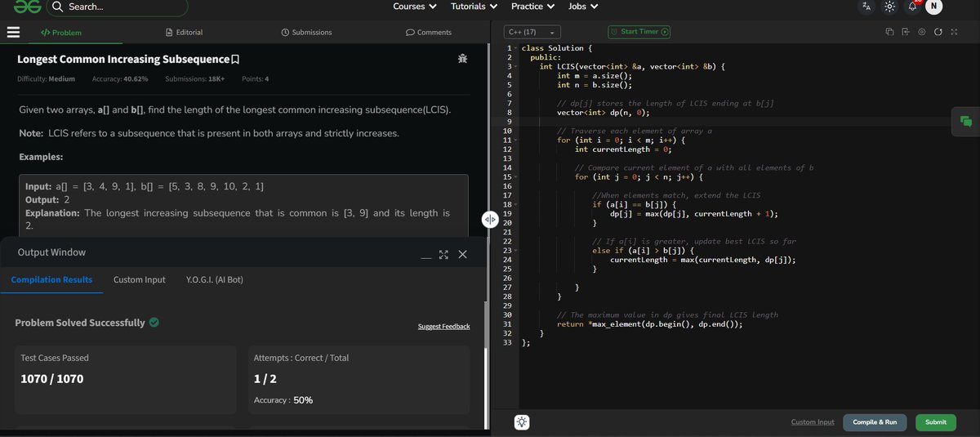This screenshot has height=437, width=980.
Task: Open the notifications bell
Action: click(914, 7)
